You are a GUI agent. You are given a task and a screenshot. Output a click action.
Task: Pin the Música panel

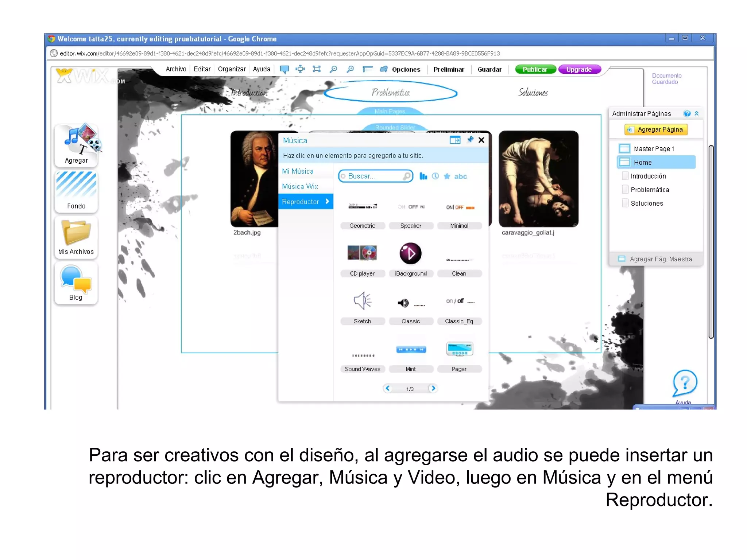pos(470,140)
